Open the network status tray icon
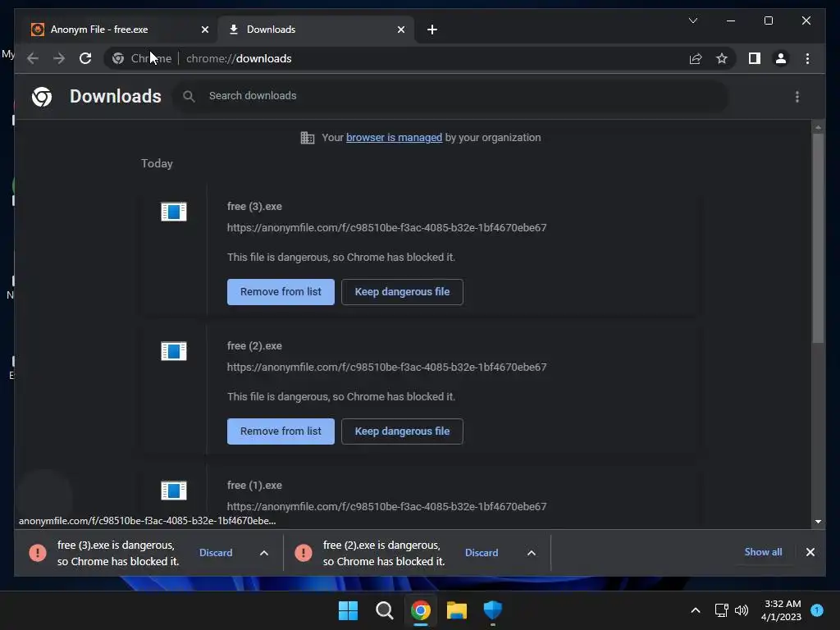 [x=722, y=610]
